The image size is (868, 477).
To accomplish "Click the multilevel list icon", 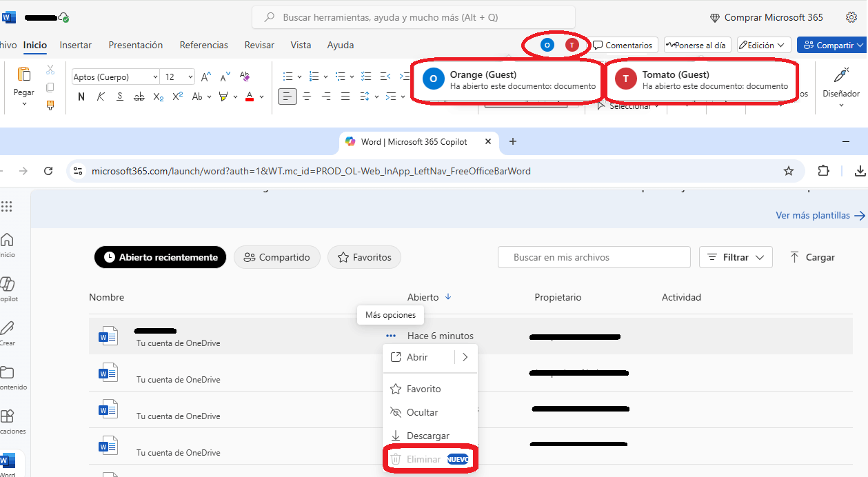I will 340,77.
